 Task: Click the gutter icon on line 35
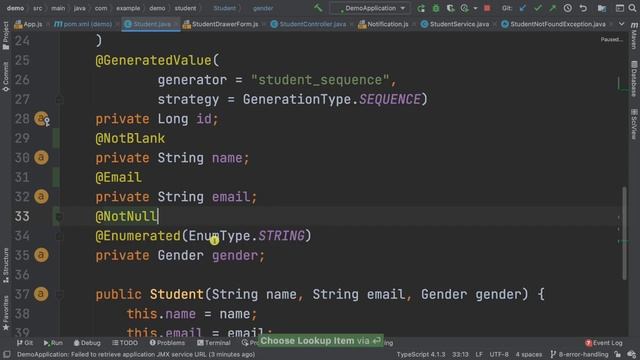click(x=41, y=255)
